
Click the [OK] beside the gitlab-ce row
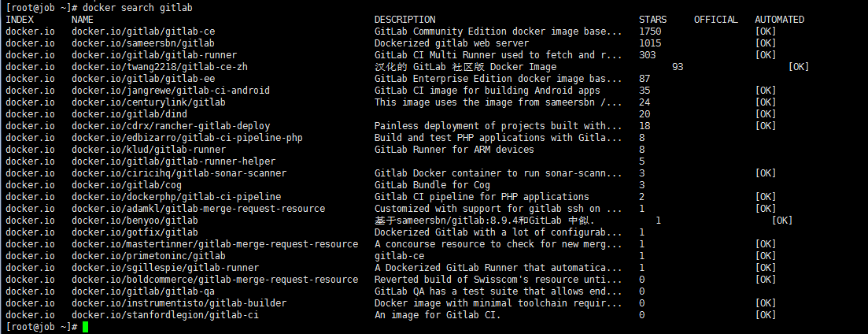coord(765,32)
